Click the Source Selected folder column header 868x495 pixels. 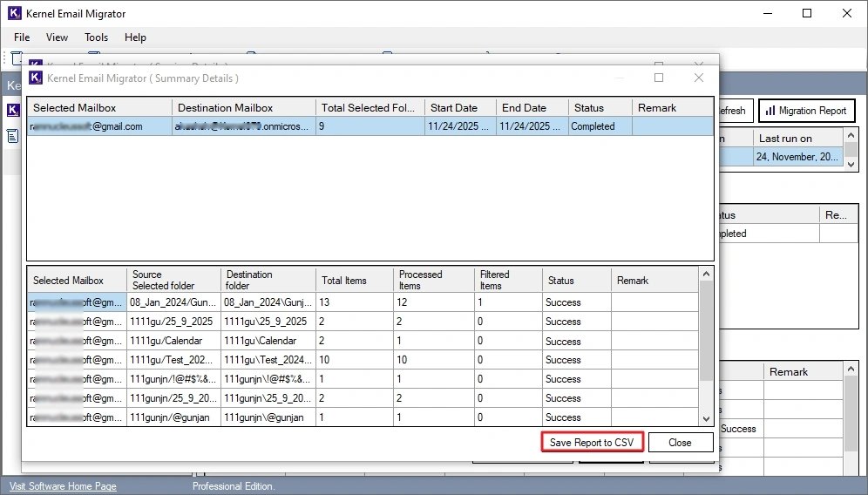pyautogui.click(x=173, y=280)
